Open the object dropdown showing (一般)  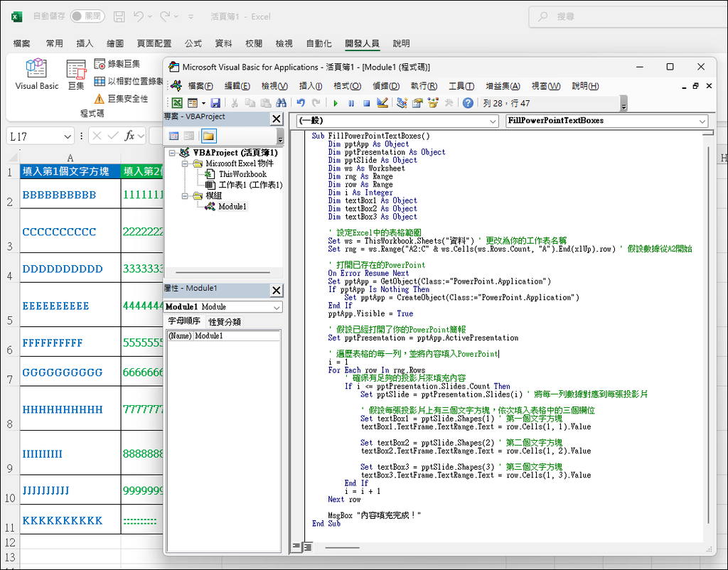493,121
